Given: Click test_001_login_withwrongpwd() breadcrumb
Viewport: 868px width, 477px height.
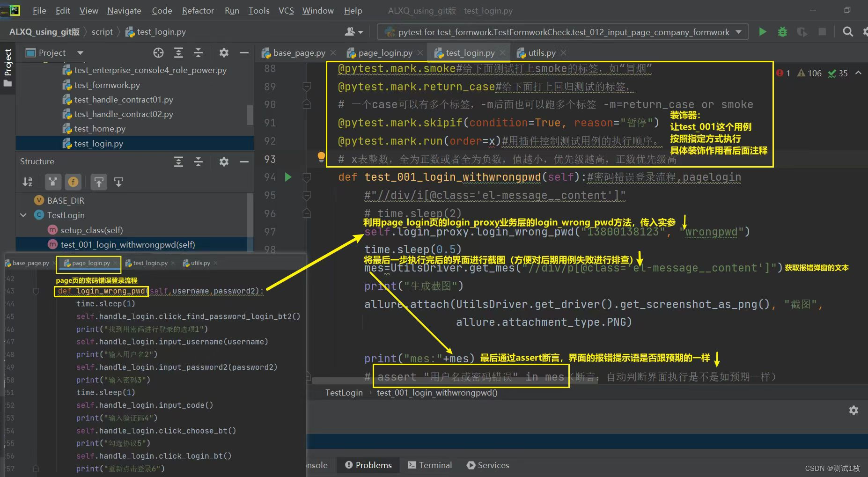Looking at the screenshot, I should (x=437, y=393).
